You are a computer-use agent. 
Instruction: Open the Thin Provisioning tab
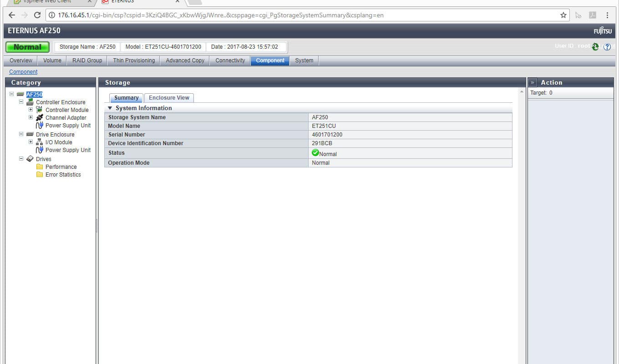click(134, 61)
